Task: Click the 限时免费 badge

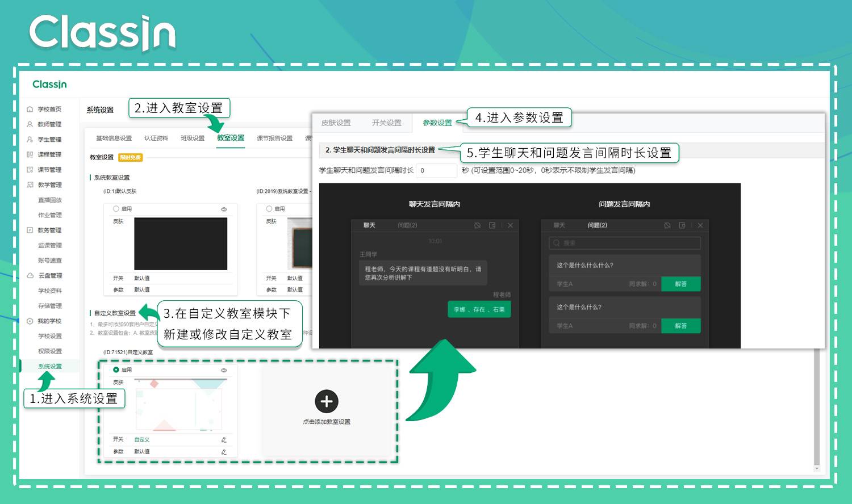Action: 131,157
